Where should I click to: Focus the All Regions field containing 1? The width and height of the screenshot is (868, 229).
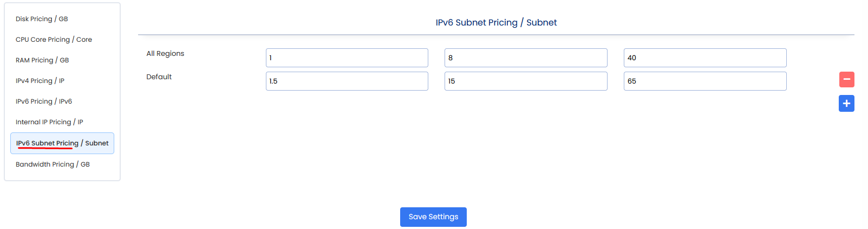click(x=347, y=58)
